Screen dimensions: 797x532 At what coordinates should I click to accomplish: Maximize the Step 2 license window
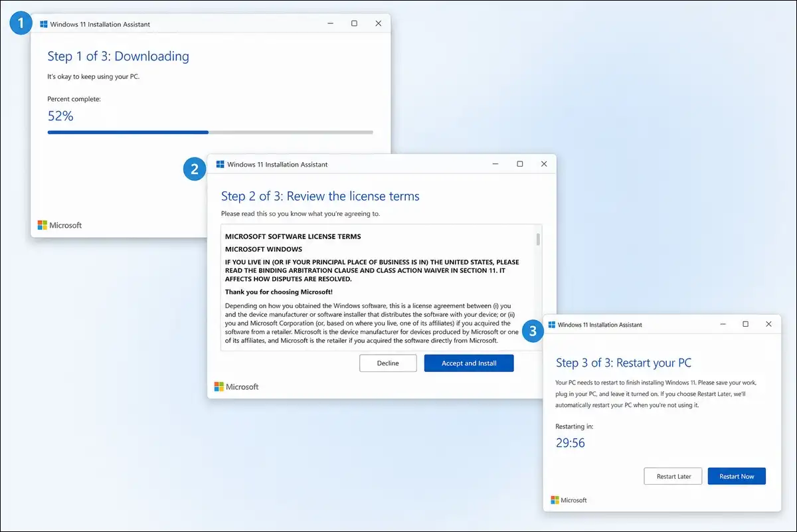pyautogui.click(x=520, y=164)
